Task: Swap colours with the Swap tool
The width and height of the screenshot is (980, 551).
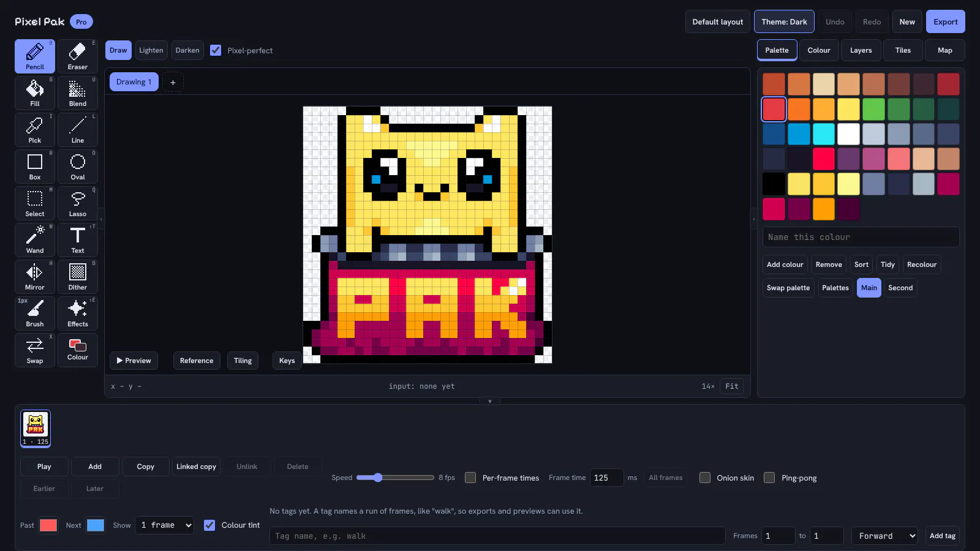Action: coord(35,350)
